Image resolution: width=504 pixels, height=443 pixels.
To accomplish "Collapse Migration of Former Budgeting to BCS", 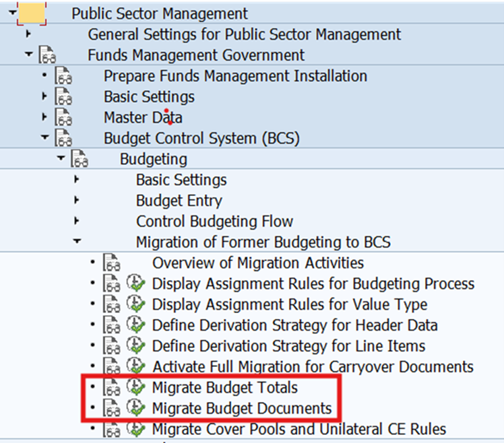I will pyautogui.click(x=77, y=242).
